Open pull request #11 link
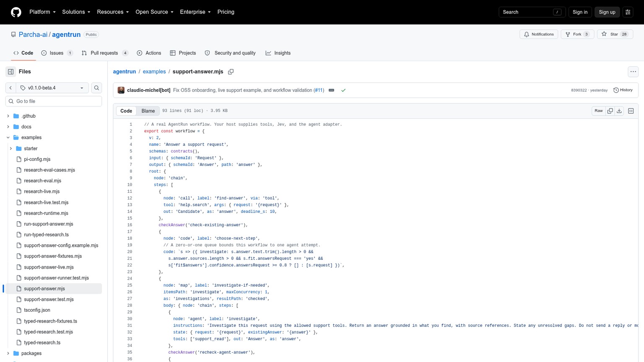The width and height of the screenshot is (644, 362). pos(319,90)
